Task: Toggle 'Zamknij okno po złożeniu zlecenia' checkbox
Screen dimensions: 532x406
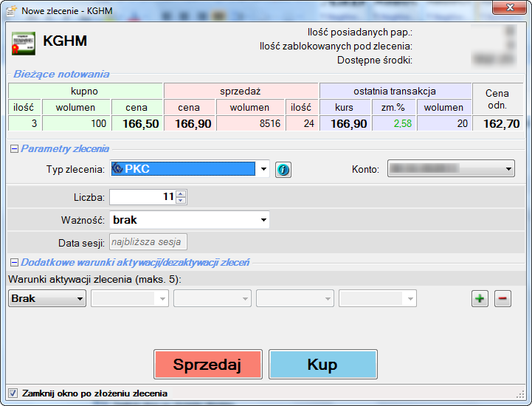Action: point(13,393)
